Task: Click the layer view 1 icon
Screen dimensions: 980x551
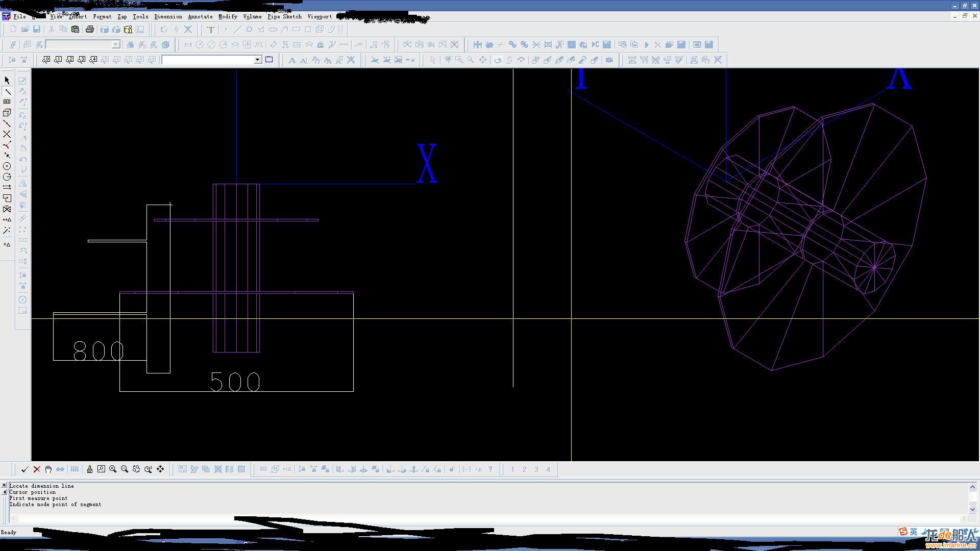Action: tap(58, 60)
